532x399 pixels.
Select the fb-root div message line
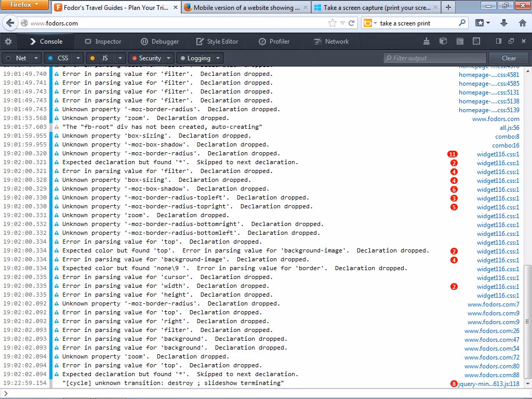point(162,127)
